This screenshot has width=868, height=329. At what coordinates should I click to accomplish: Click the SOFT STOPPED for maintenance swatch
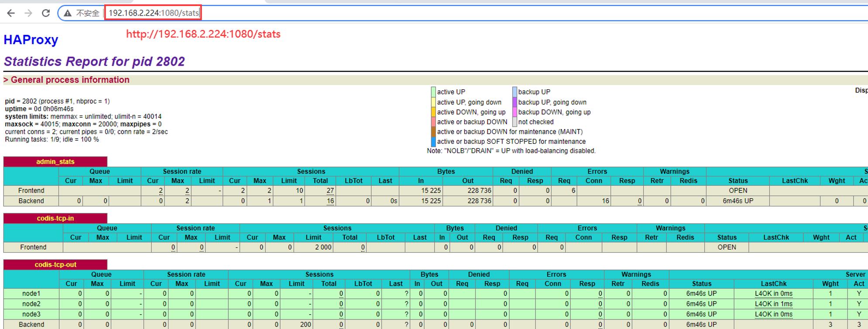433,142
